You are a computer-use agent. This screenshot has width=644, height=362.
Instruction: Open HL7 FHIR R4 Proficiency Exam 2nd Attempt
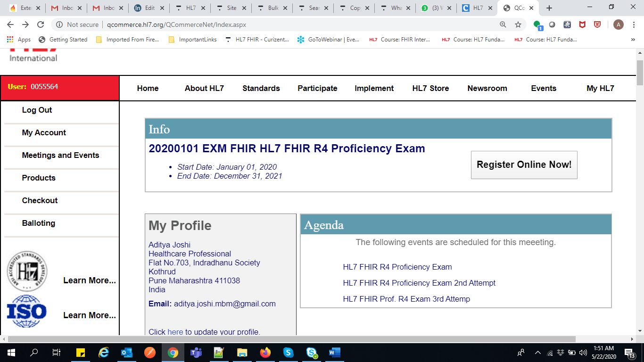[419, 283]
